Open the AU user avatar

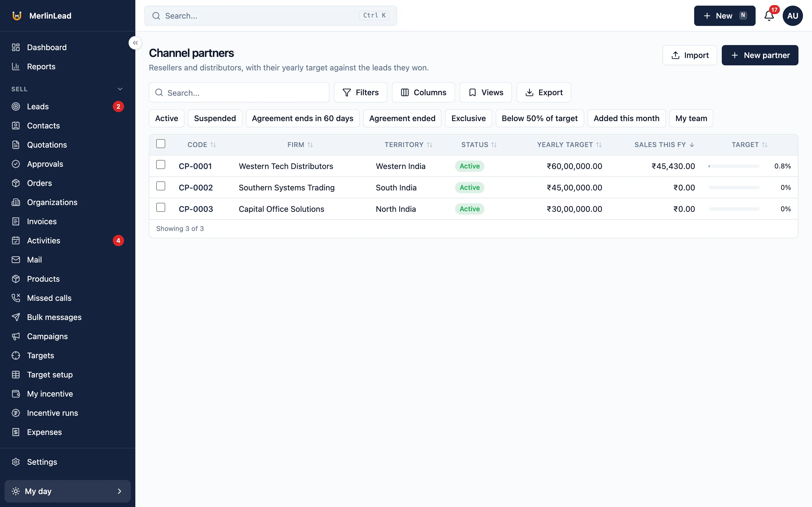[x=793, y=16]
